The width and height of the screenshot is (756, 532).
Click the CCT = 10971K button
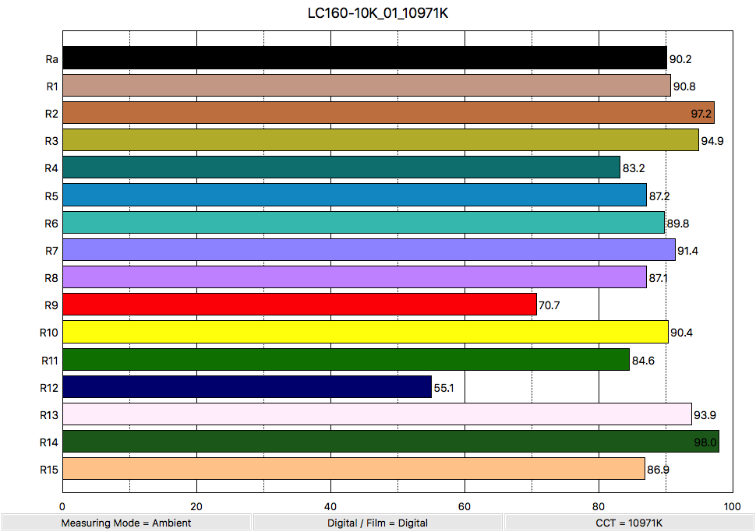(x=629, y=523)
